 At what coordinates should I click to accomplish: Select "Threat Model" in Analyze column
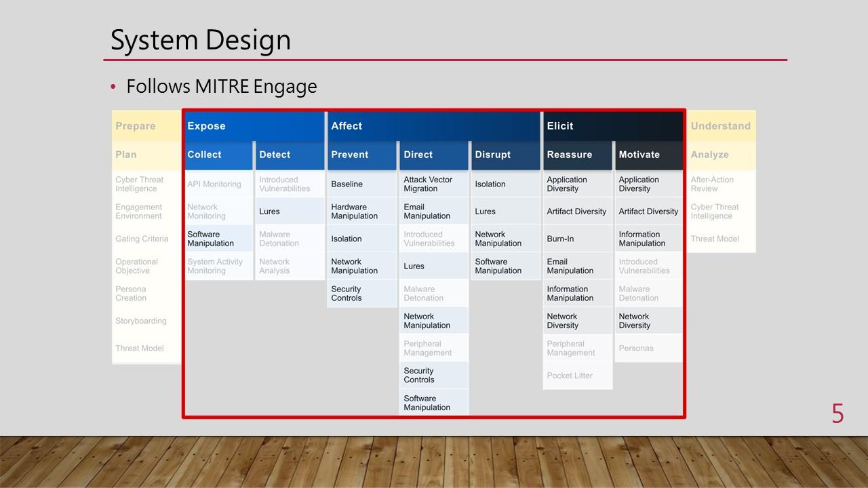click(721, 239)
